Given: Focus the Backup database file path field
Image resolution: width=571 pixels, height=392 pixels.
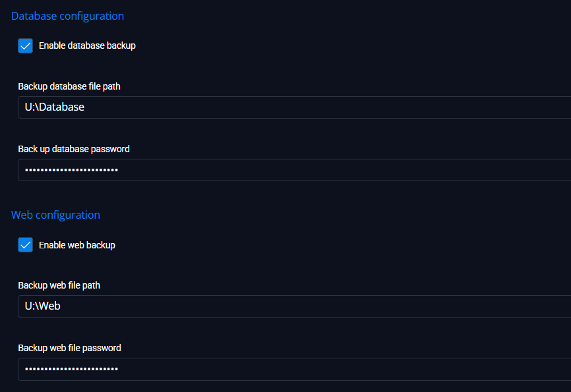Looking at the screenshot, I should coord(294,107).
